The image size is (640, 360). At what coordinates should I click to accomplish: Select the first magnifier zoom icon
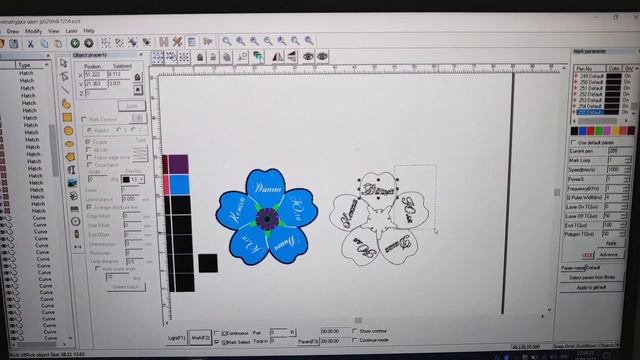(x=227, y=41)
